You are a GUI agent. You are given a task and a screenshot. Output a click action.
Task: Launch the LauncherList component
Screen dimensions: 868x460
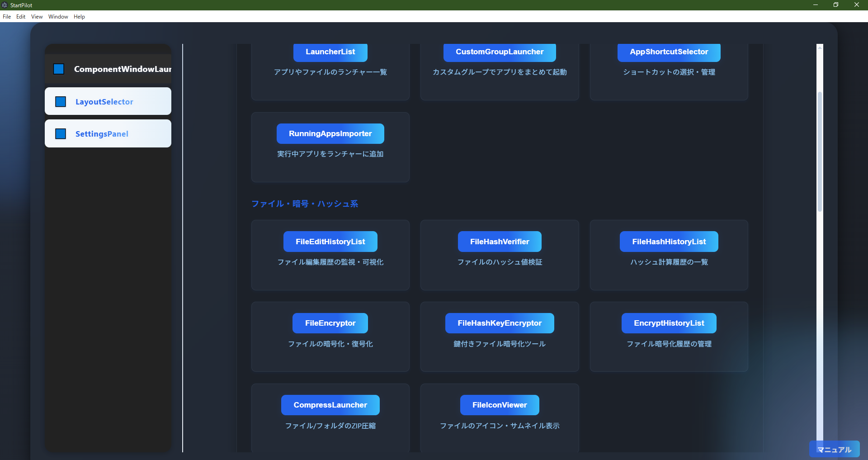330,52
